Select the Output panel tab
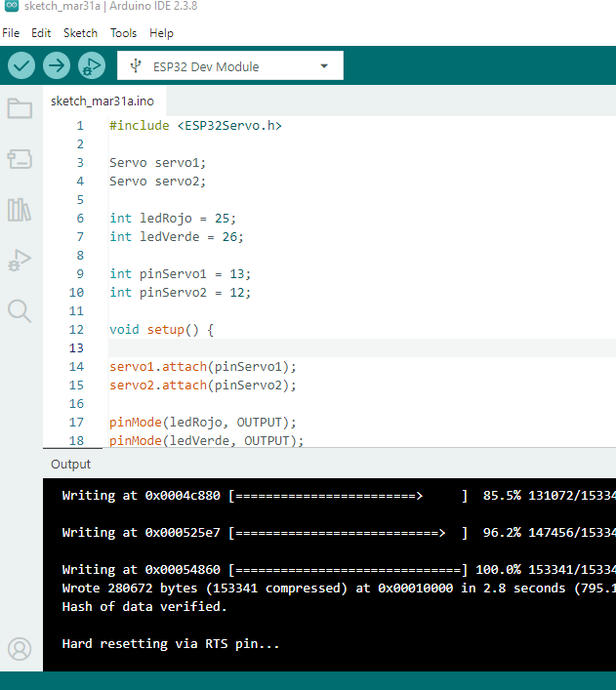 tap(70, 465)
